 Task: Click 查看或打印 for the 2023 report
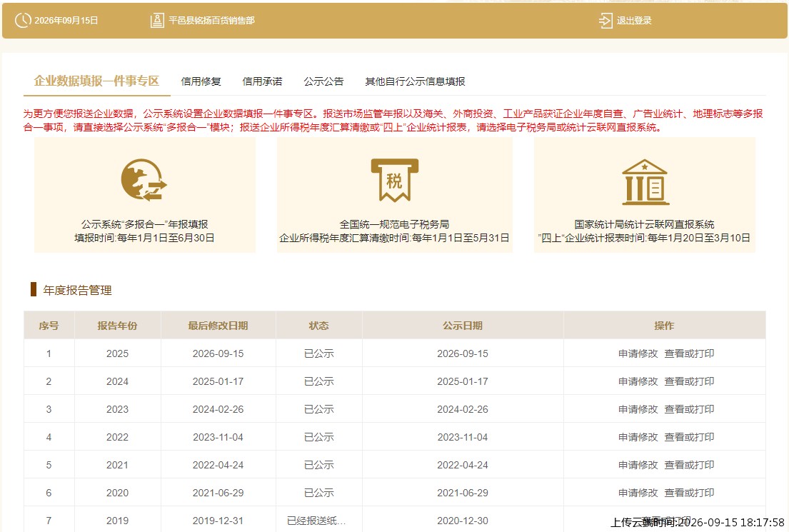click(x=689, y=409)
